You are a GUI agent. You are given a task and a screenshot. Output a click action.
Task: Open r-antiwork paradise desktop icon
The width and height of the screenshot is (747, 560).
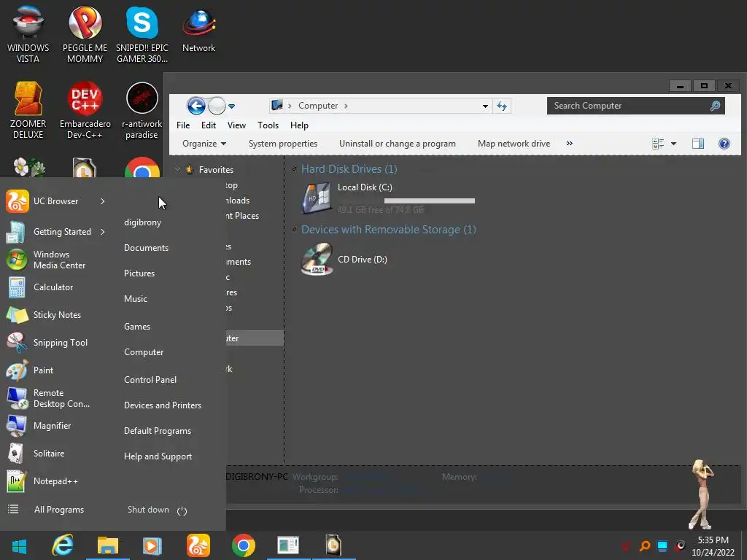point(142,110)
